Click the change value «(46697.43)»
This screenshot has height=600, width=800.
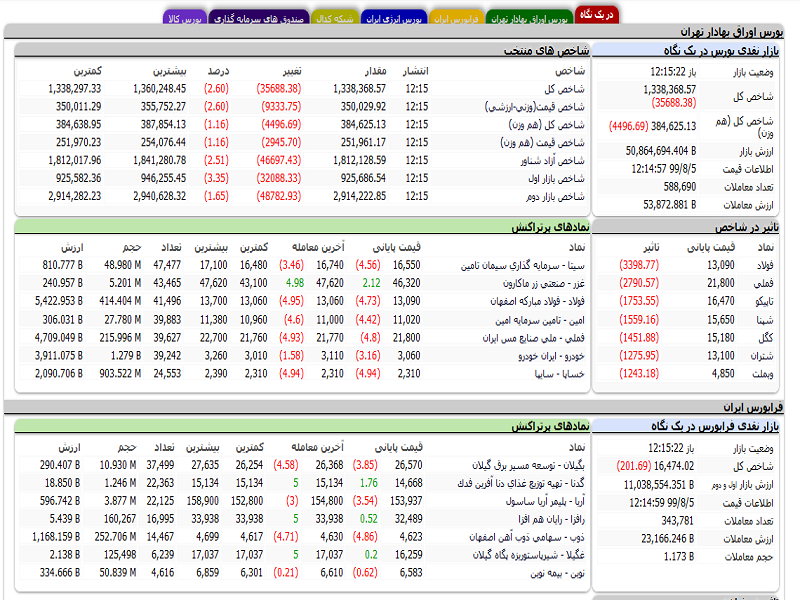click(279, 160)
